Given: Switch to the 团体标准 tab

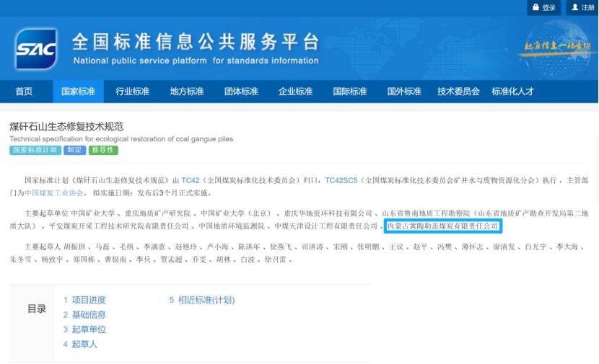Looking at the screenshot, I should click(x=241, y=92).
